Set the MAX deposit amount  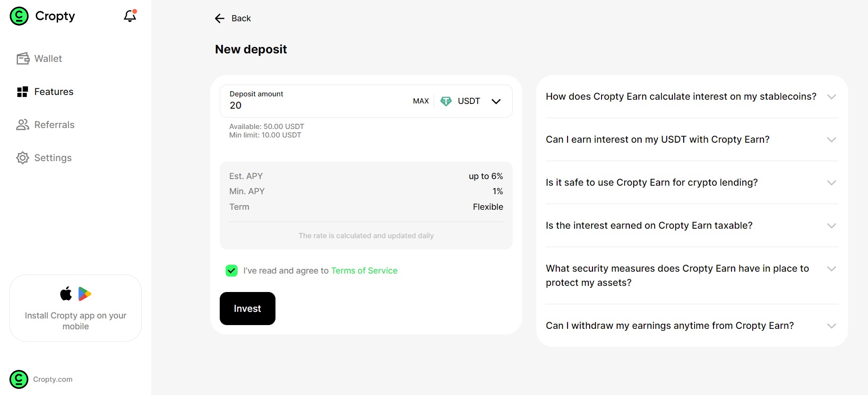click(x=421, y=101)
